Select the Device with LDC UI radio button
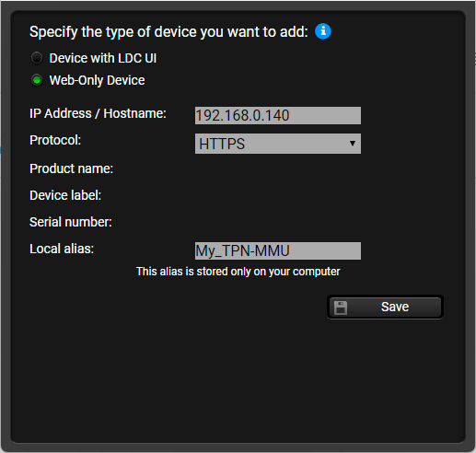 click(x=37, y=58)
